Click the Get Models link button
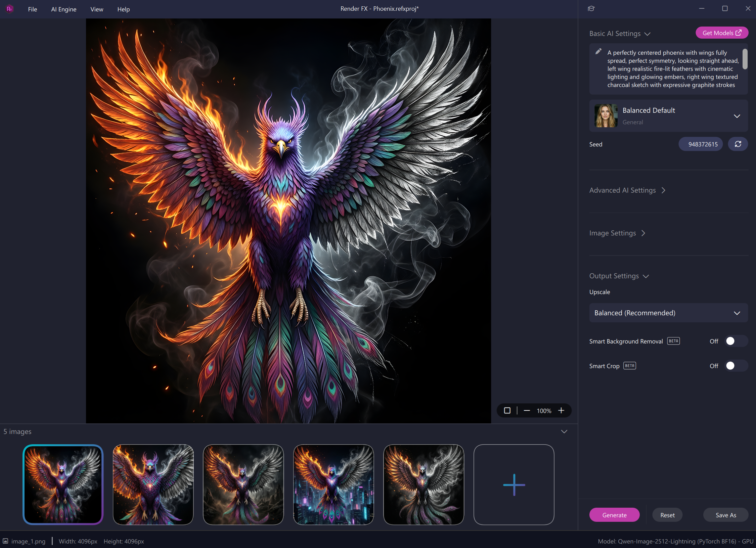Viewport: 756px width, 548px height. pos(722,33)
